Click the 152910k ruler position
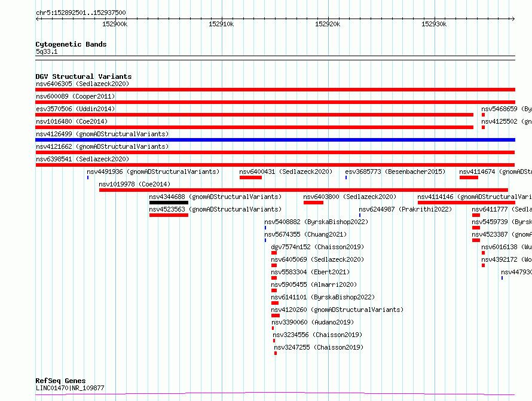Viewport: 532px width, 401px height. pyautogui.click(x=221, y=24)
